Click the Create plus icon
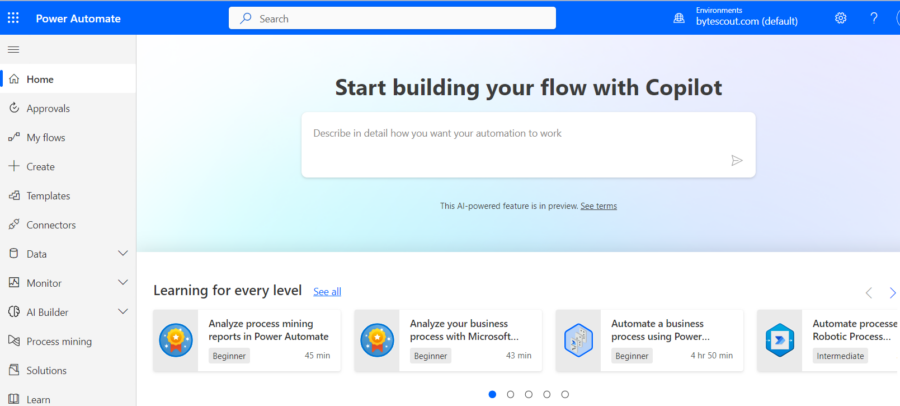This screenshot has width=900, height=406. click(x=14, y=166)
